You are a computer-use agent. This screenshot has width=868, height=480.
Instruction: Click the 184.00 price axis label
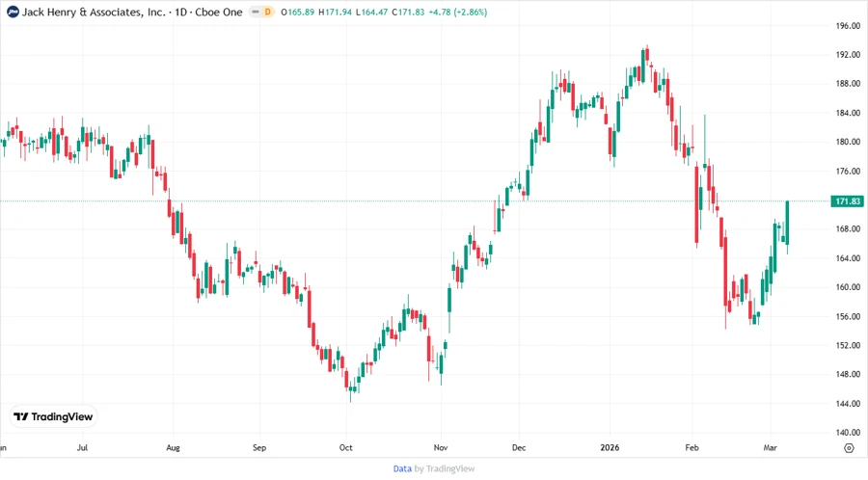(x=848, y=113)
